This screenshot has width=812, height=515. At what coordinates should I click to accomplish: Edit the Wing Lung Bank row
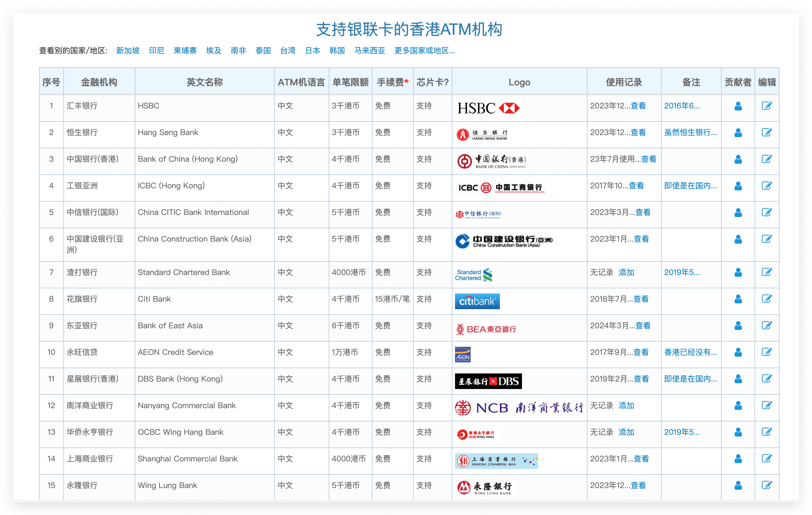point(767,485)
